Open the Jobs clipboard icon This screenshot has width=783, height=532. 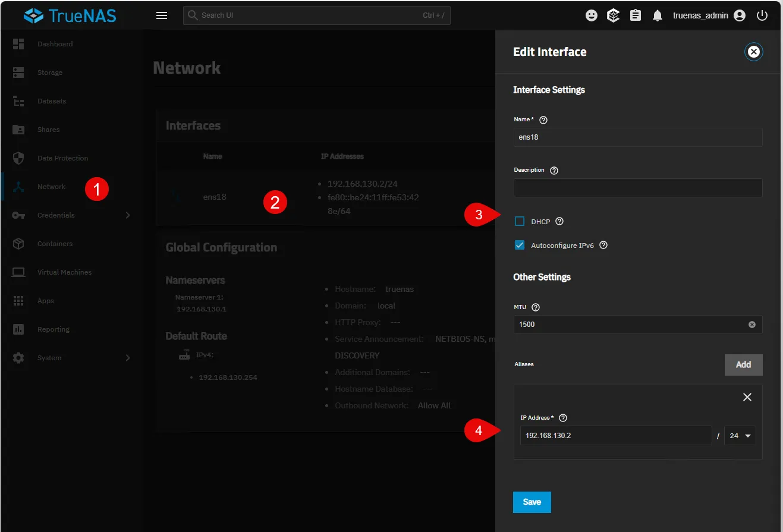(x=635, y=15)
